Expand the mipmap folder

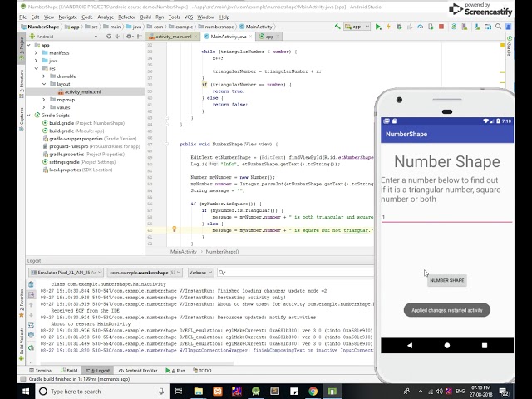[x=44, y=100]
